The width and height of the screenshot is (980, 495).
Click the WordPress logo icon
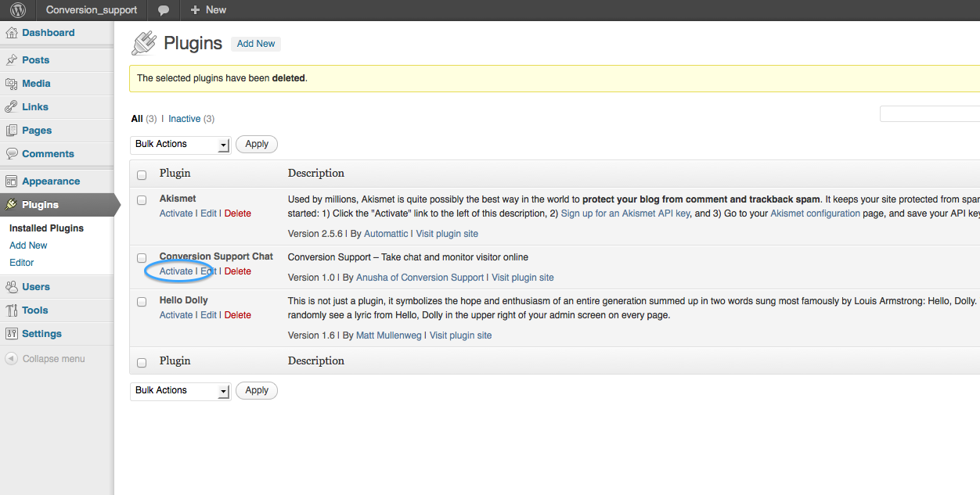point(18,10)
